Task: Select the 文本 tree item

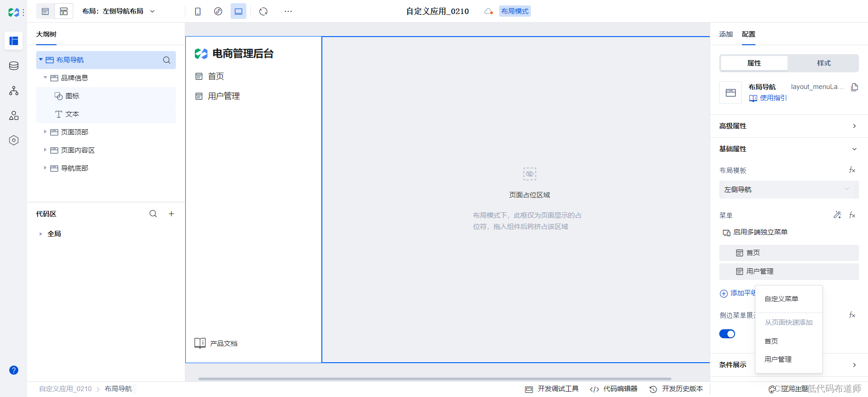Action: [x=106, y=114]
